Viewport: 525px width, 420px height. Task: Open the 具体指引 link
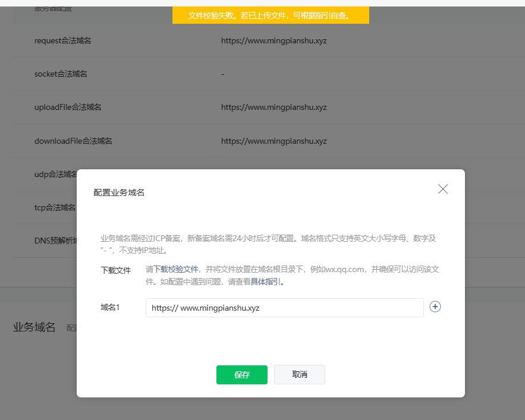coord(266,282)
